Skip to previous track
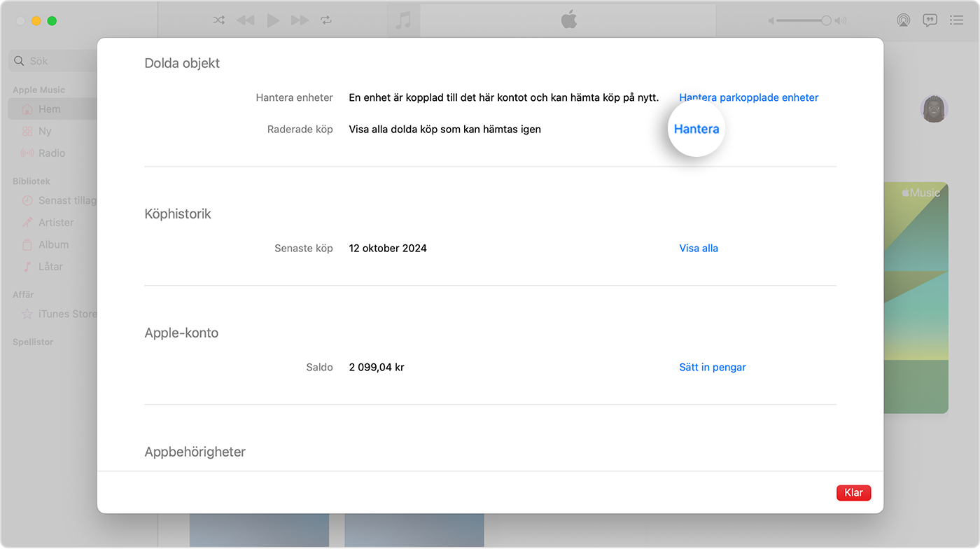Viewport: 980px width, 549px height. [246, 20]
